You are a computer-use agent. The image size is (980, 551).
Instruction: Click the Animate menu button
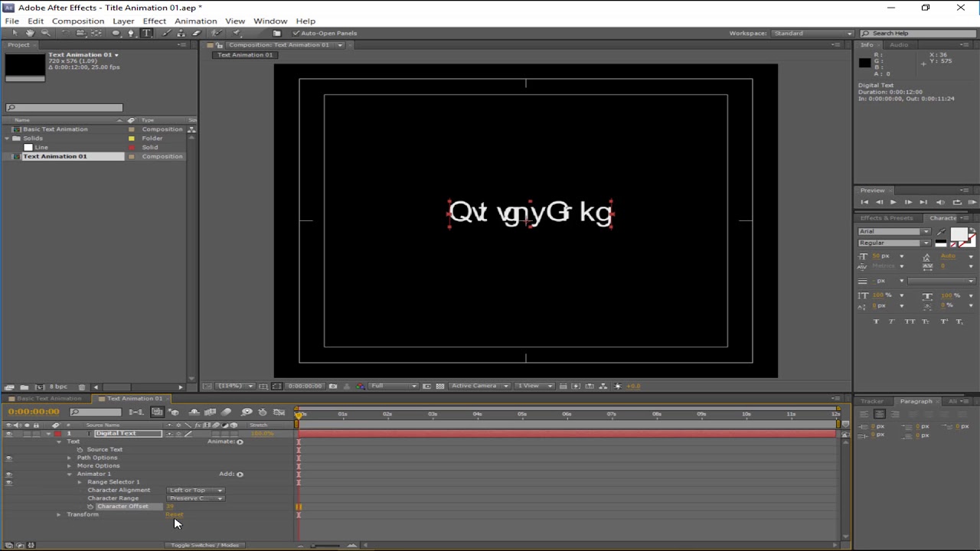click(x=240, y=442)
